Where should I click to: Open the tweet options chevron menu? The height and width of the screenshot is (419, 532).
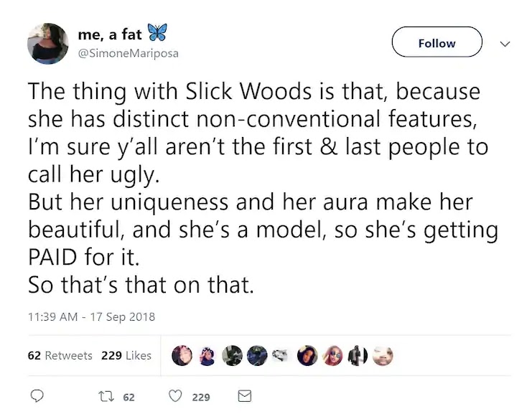pyautogui.click(x=505, y=44)
